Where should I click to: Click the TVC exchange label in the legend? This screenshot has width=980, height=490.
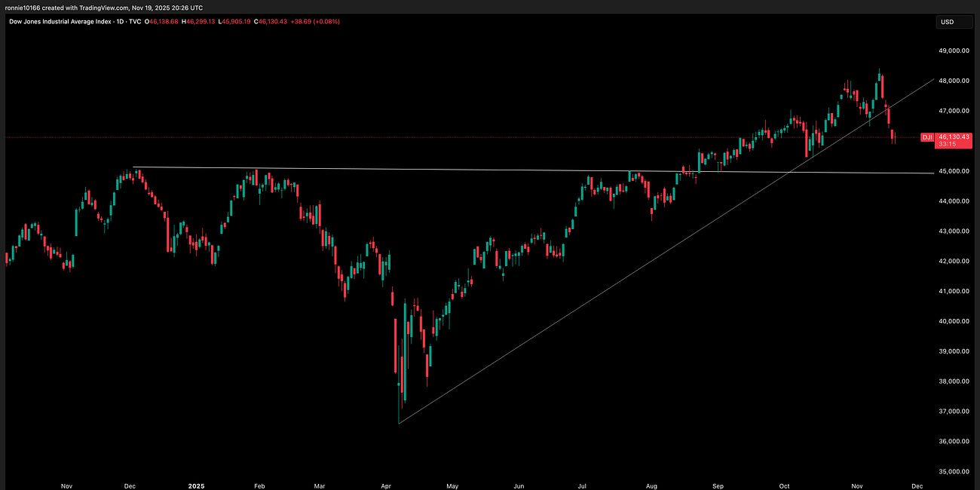click(134, 22)
